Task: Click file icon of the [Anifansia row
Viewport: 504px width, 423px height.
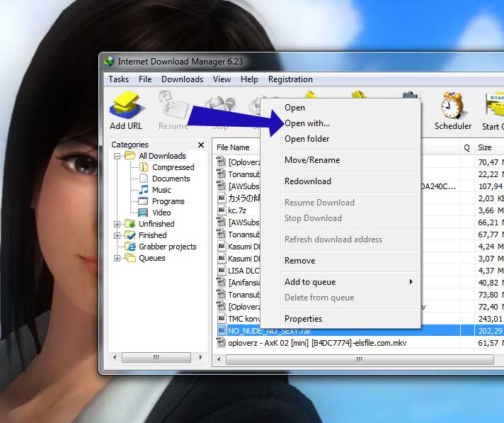Action: point(221,283)
